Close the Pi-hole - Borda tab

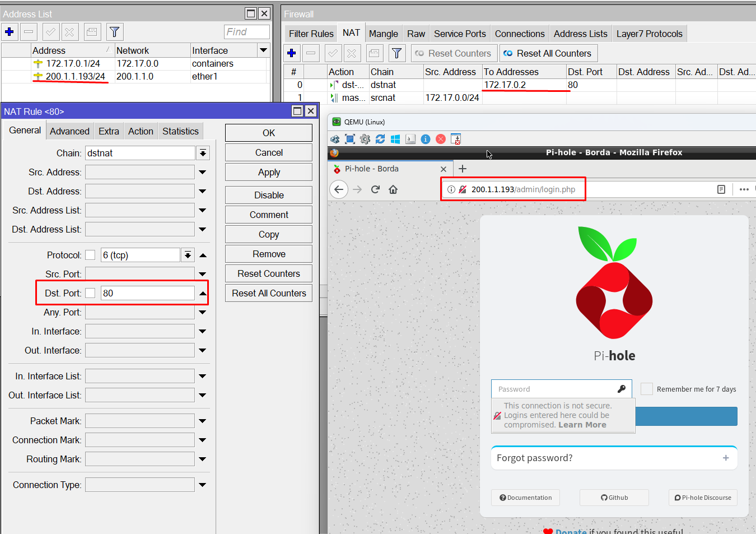pyautogui.click(x=444, y=169)
